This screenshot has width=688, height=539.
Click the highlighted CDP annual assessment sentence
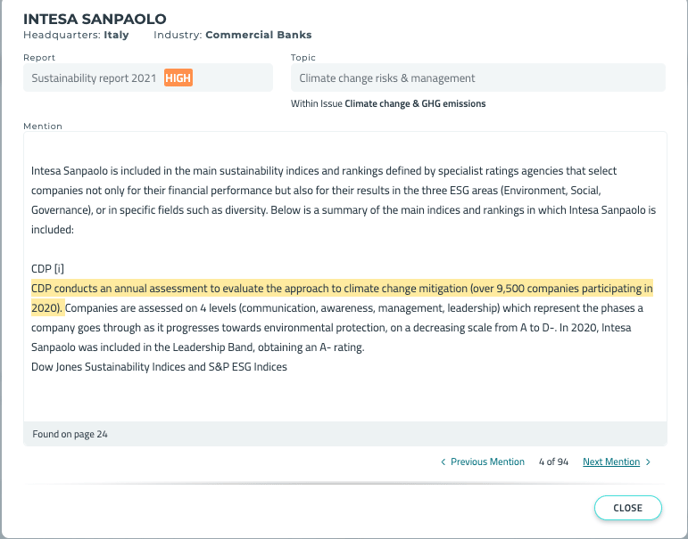click(342, 298)
